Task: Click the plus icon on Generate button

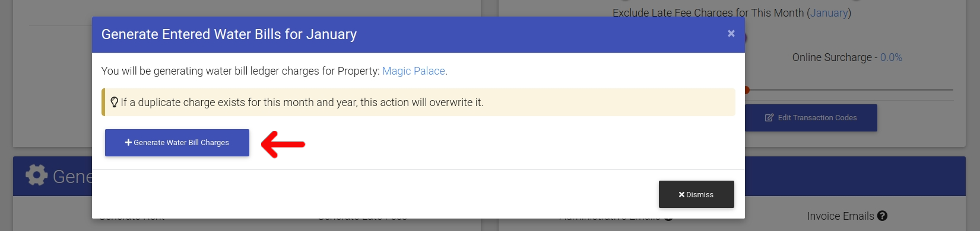Action: [128, 143]
